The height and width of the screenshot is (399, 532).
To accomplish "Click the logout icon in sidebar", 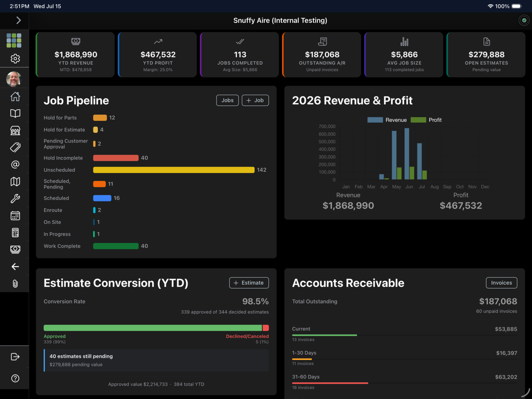I will [x=15, y=356].
